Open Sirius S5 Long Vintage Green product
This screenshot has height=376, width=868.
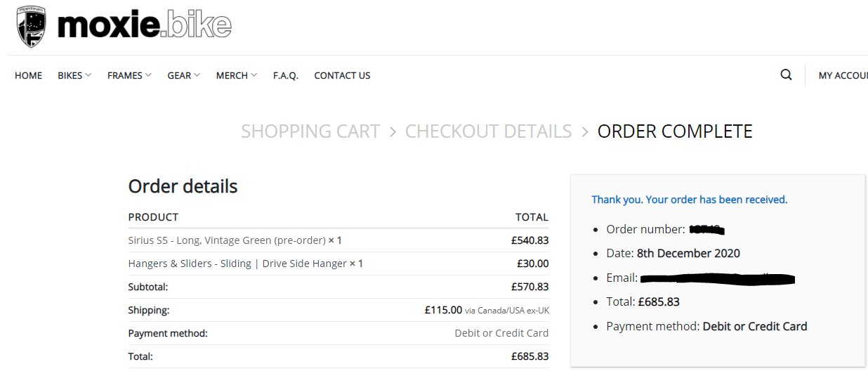(227, 240)
